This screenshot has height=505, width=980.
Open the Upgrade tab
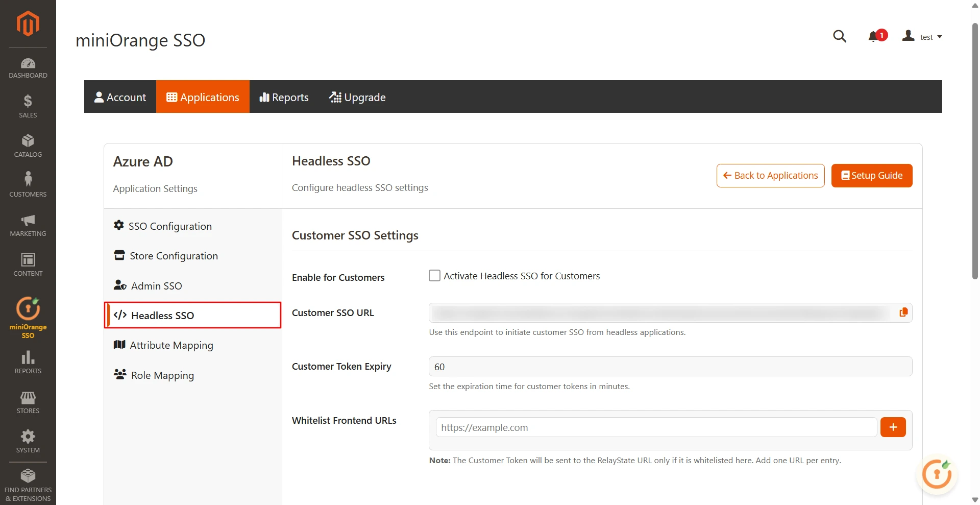click(357, 97)
